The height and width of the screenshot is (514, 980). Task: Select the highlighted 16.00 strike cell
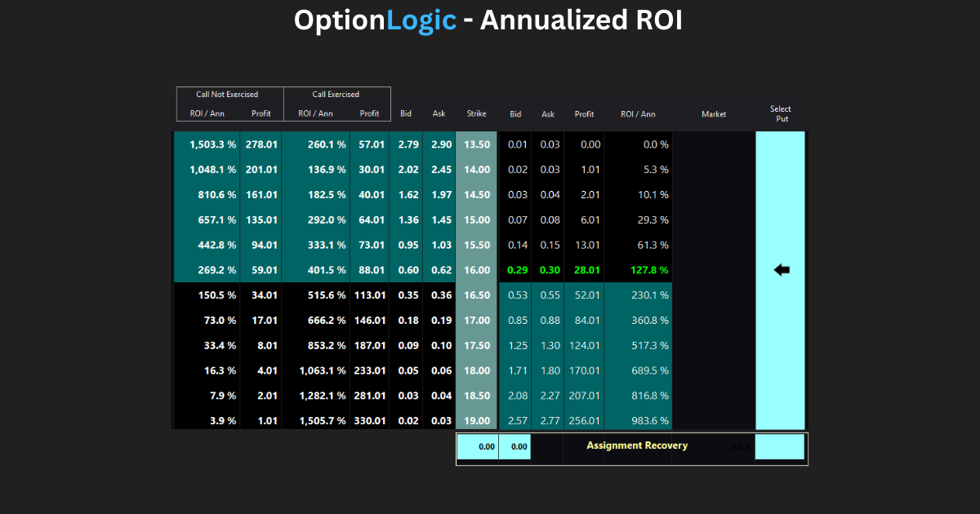pos(477,270)
